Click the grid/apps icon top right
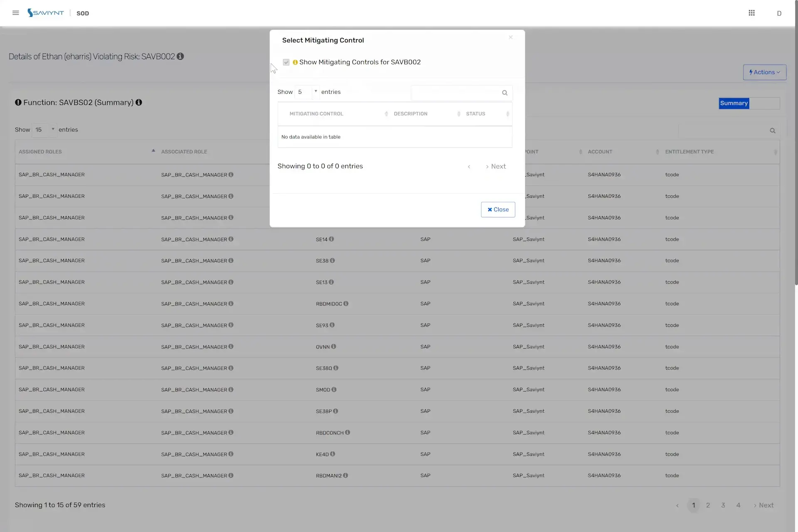The height and width of the screenshot is (532, 798). [x=752, y=12]
